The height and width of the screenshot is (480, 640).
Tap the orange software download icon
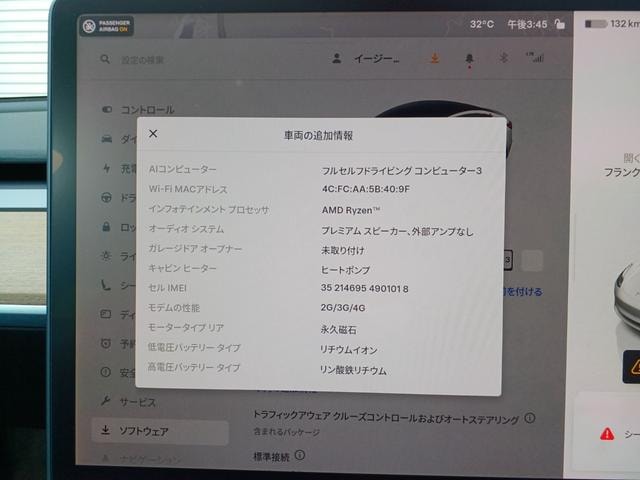[x=434, y=58]
